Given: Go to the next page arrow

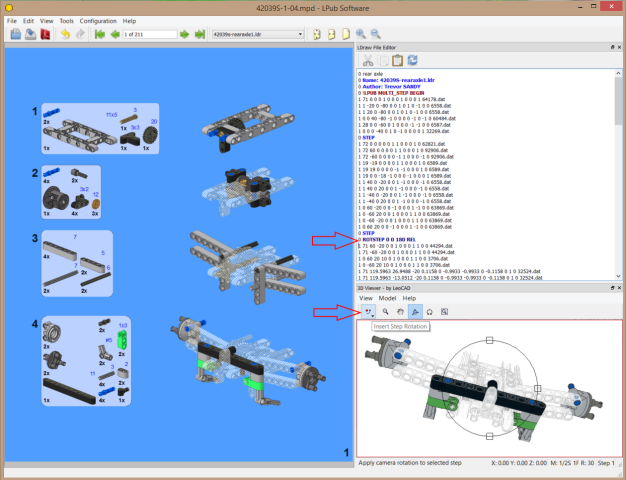Looking at the screenshot, I should 186,34.
